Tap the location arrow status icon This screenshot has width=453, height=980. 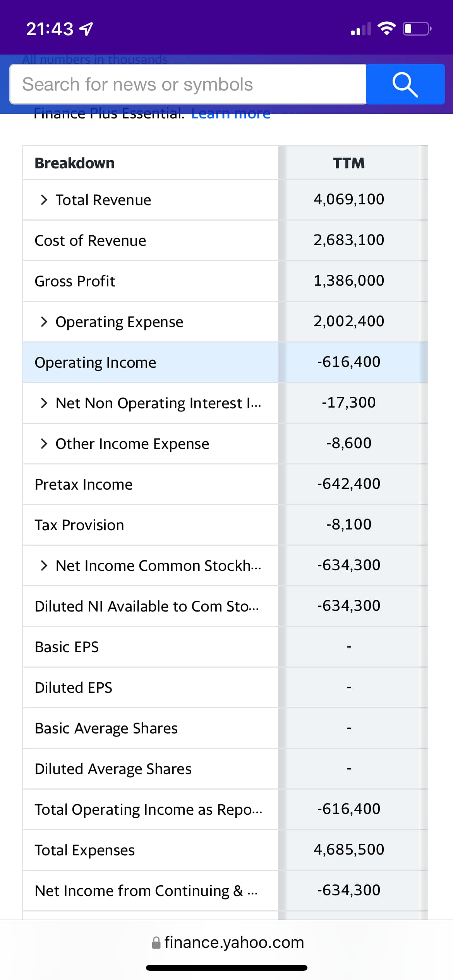point(86,29)
